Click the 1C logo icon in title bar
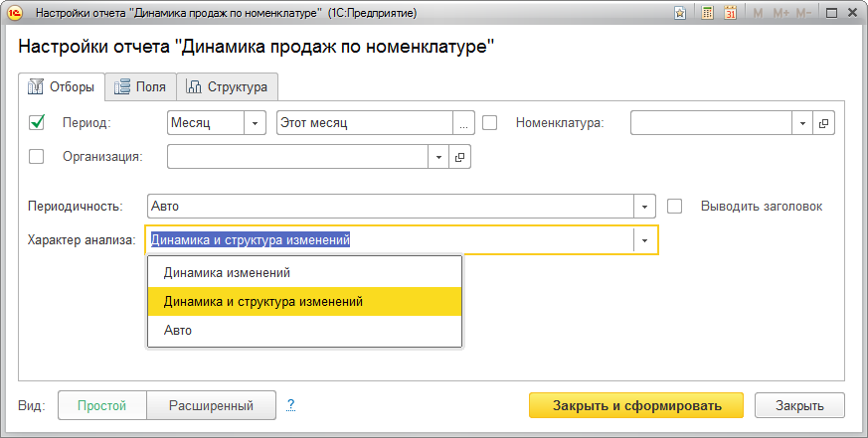The image size is (868, 438). point(17,14)
